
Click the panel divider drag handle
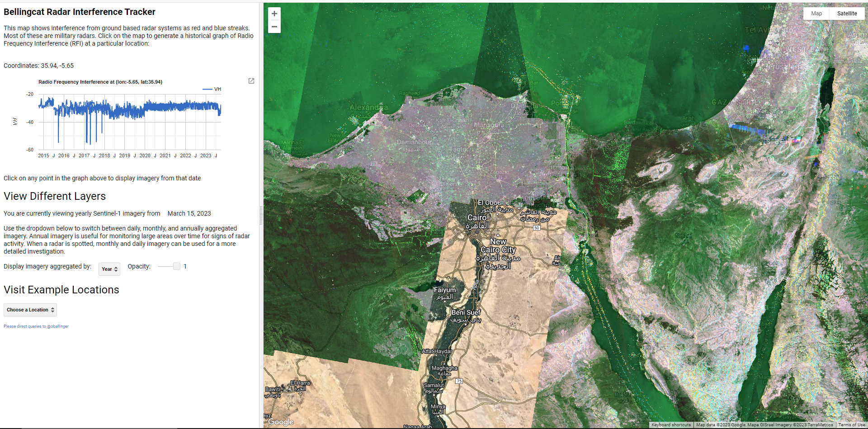pyautogui.click(x=261, y=215)
